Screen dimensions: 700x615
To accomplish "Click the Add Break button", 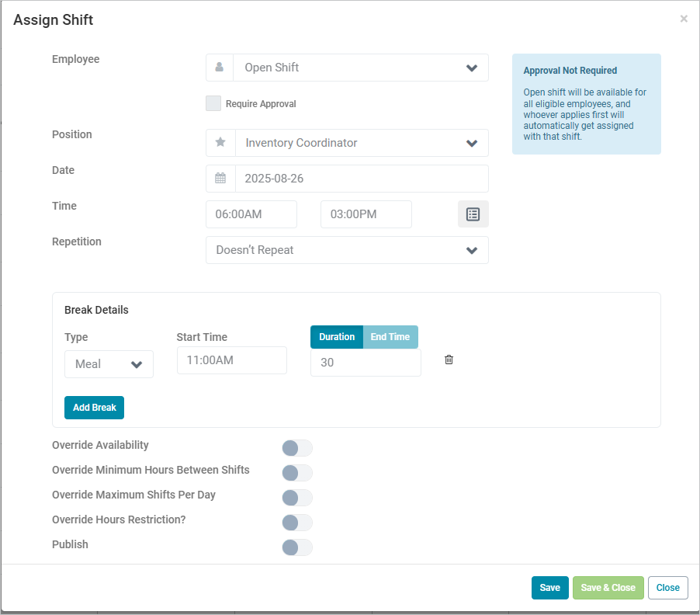I will (94, 408).
